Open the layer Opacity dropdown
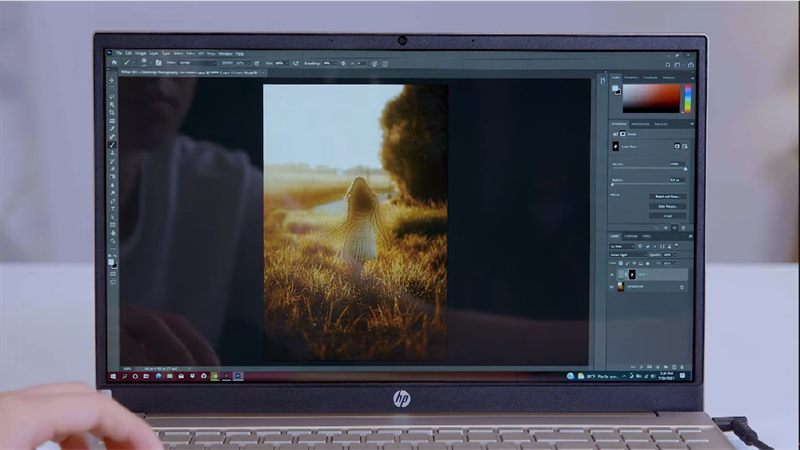The height and width of the screenshot is (450, 800). click(676, 255)
